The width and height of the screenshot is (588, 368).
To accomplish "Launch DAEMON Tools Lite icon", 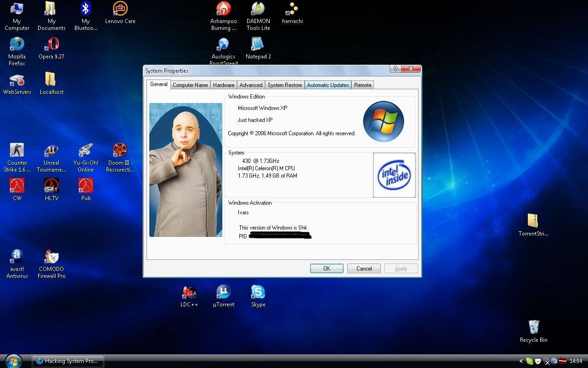I will 258,16.
